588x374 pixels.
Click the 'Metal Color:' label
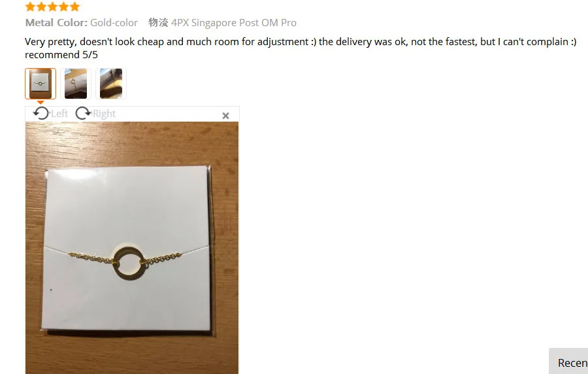coord(56,23)
